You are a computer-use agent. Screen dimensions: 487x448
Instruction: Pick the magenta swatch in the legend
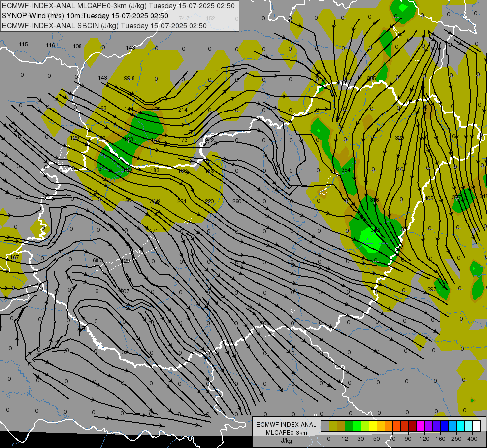click(421, 426)
